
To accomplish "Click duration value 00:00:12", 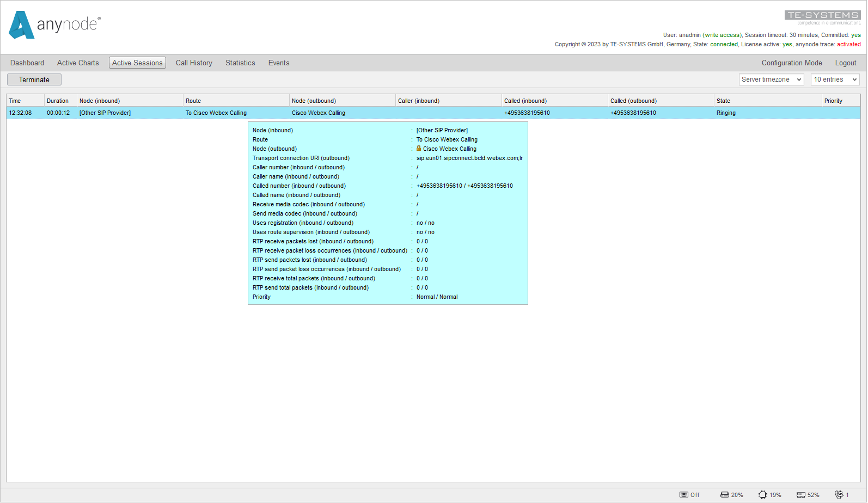I will click(x=58, y=113).
